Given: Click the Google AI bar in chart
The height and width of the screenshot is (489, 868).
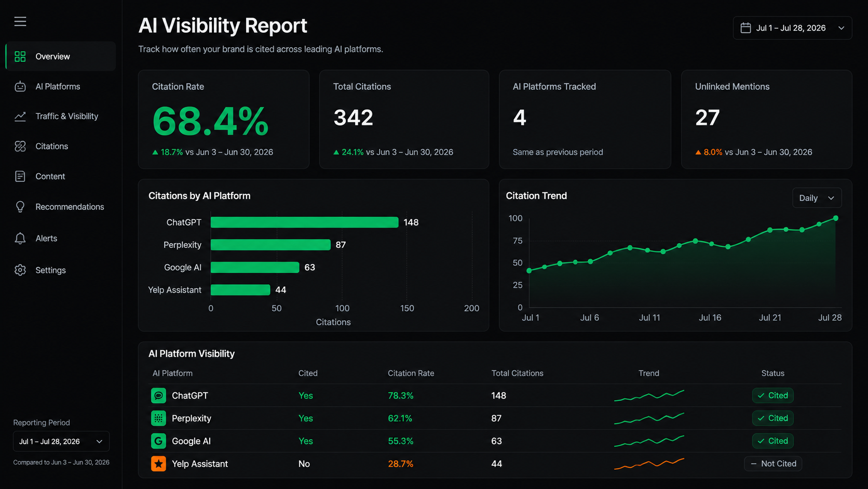Looking at the screenshot, I should pyautogui.click(x=255, y=267).
